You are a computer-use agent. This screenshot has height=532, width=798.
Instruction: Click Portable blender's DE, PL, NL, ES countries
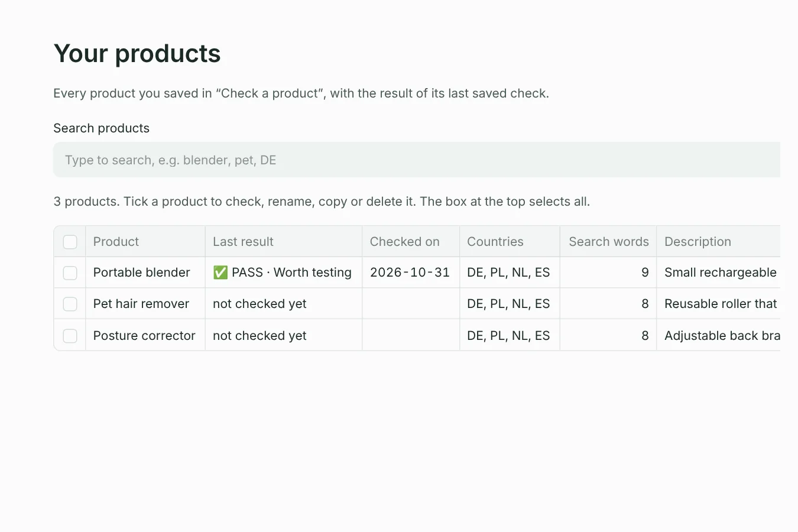coord(508,273)
